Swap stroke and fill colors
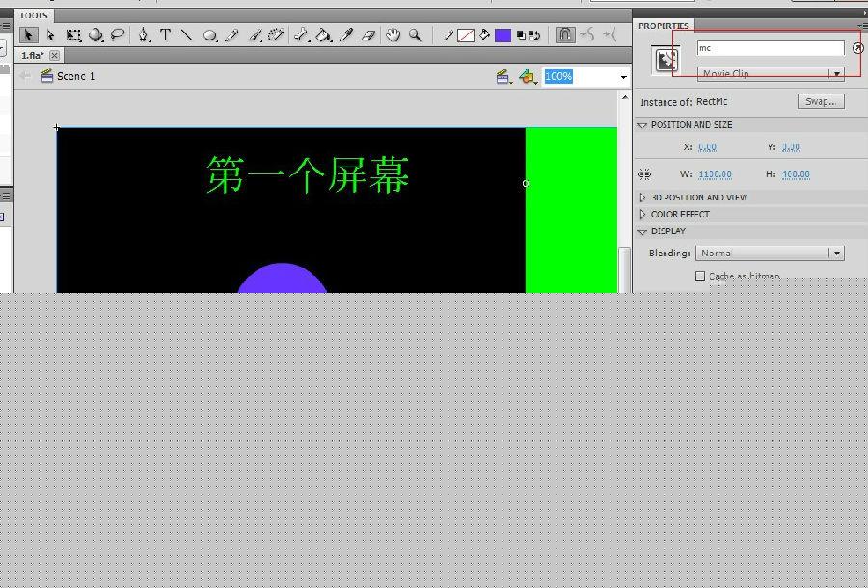The width and height of the screenshot is (868, 588). click(534, 36)
